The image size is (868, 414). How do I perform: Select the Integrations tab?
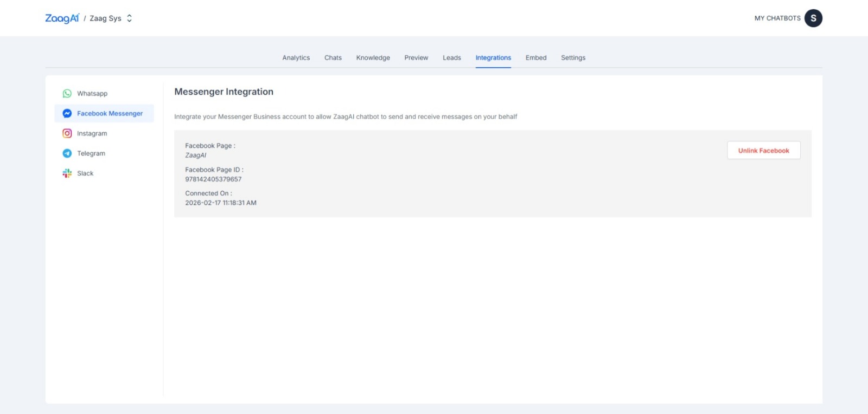[493, 58]
